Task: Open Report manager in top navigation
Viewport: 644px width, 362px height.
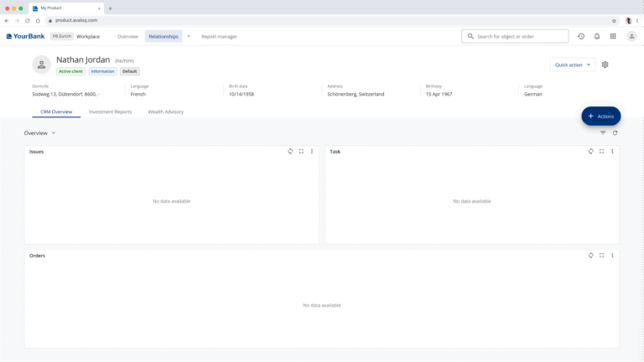Action: click(219, 36)
